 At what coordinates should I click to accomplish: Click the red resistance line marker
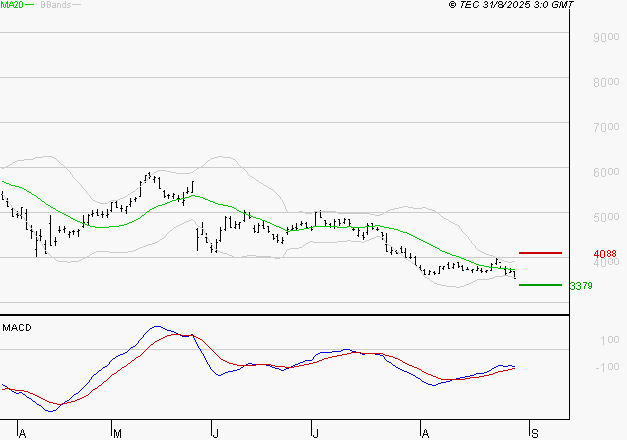540,253
